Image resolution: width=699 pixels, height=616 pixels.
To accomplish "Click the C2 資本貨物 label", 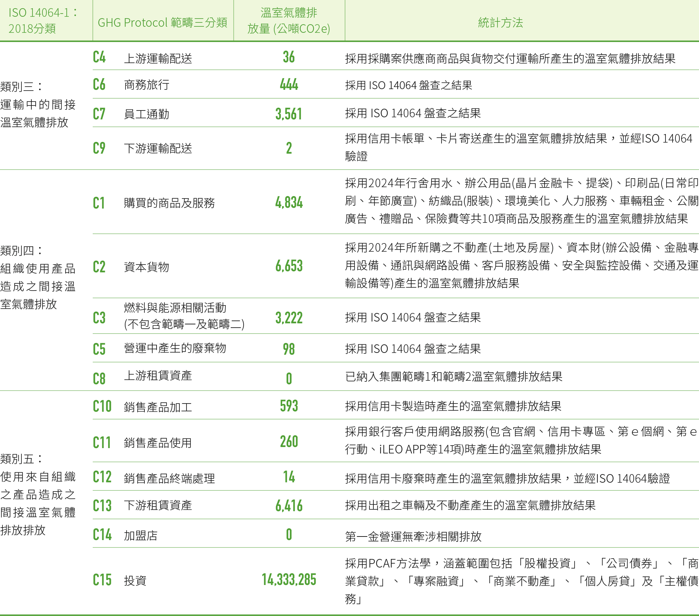I will 146,267.
